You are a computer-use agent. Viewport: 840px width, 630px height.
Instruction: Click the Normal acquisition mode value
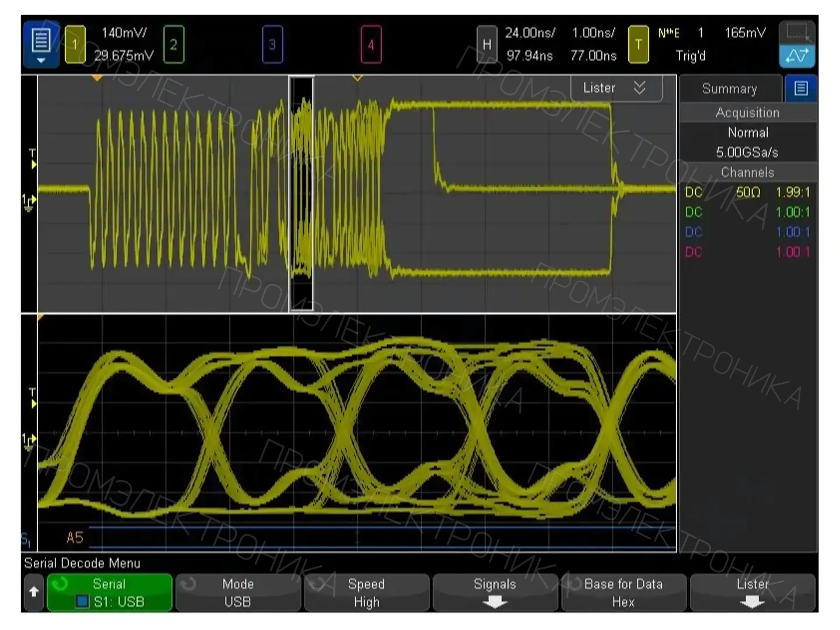click(x=748, y=132)
